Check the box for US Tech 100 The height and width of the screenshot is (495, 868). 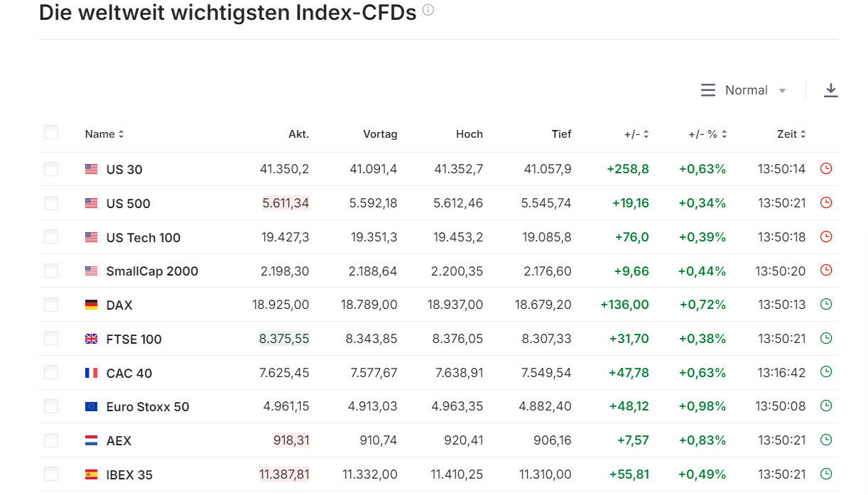[x=51, y=236]
